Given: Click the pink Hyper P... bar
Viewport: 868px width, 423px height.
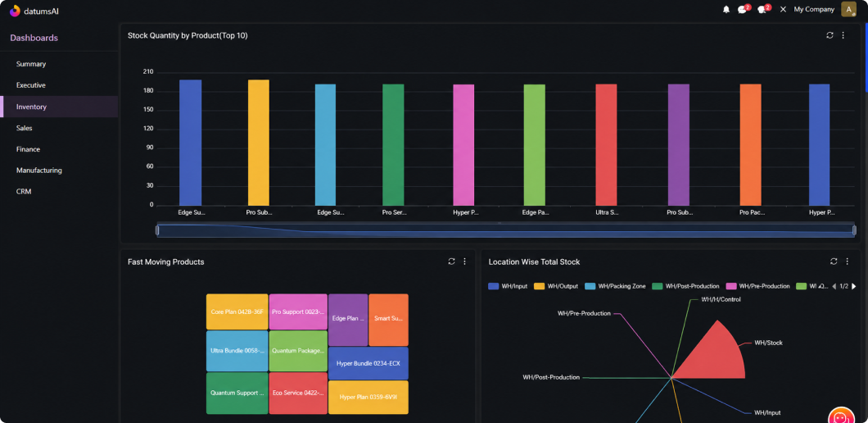Looking at the screenshot, I should click(x=463, y=145).
